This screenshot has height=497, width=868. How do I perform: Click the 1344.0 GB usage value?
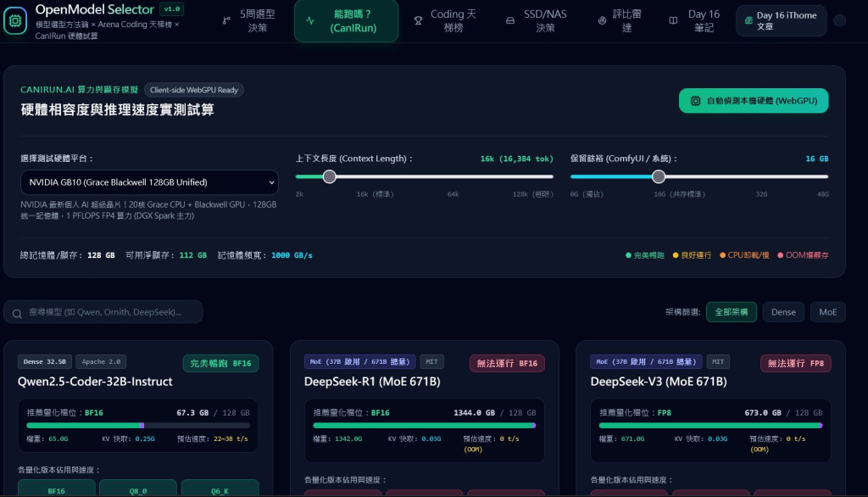coord(474,413)
